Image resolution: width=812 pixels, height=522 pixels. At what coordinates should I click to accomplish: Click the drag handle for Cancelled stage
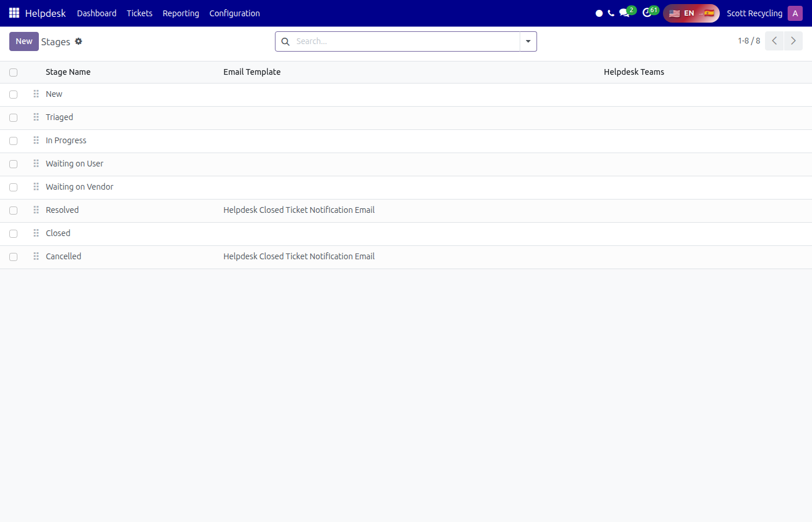pyautogui.click(x=36, y=256)
